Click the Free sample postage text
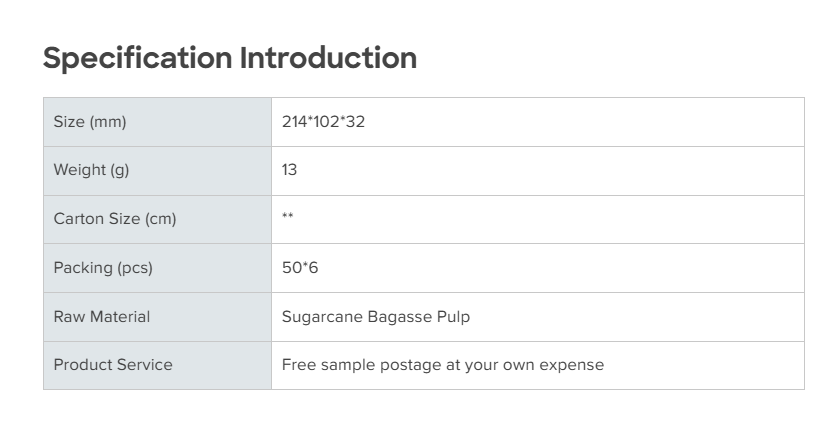The height and width of the screenshot is (442, 835). tap(360, 365)
